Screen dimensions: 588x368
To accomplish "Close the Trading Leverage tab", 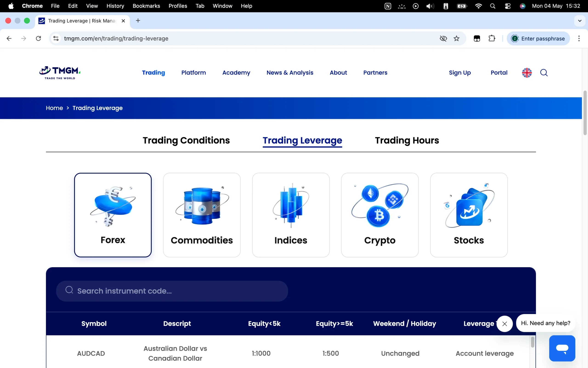I will [123, 21].
